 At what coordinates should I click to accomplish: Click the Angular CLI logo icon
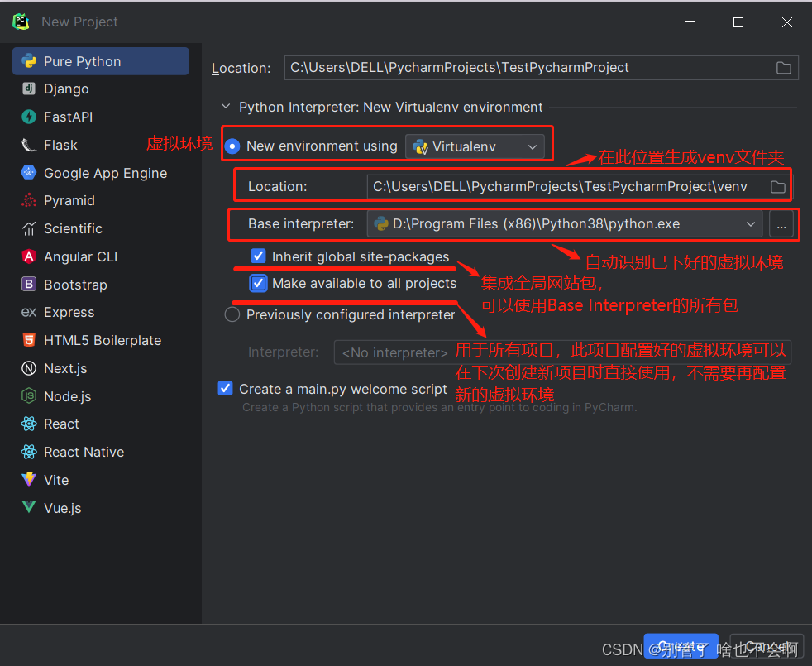pos(29,256)
